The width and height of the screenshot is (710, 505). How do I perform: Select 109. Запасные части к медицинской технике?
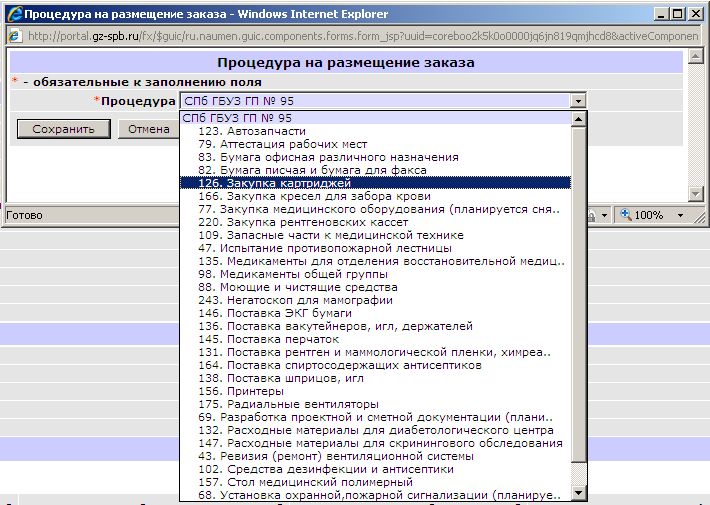[x=375, y=235]
